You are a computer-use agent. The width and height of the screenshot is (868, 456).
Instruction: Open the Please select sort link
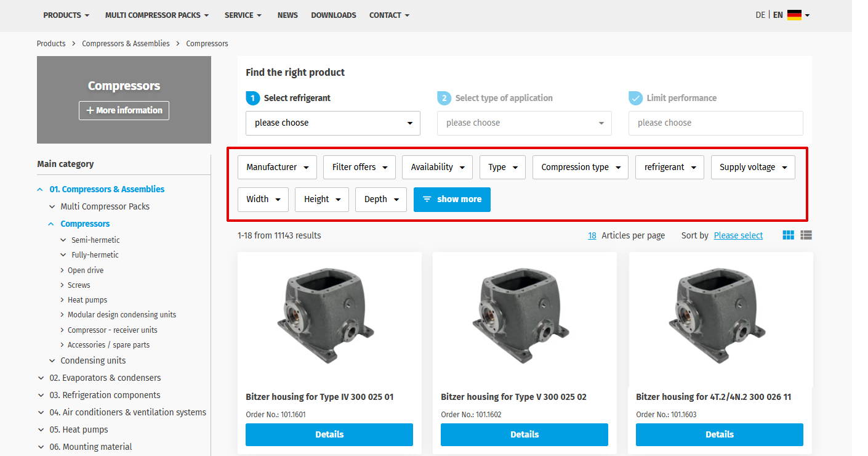point(738,235)
